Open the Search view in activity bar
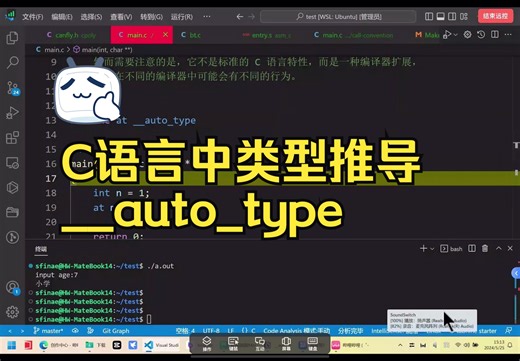The height and width of the screenshot is (361, 520). 12,62
